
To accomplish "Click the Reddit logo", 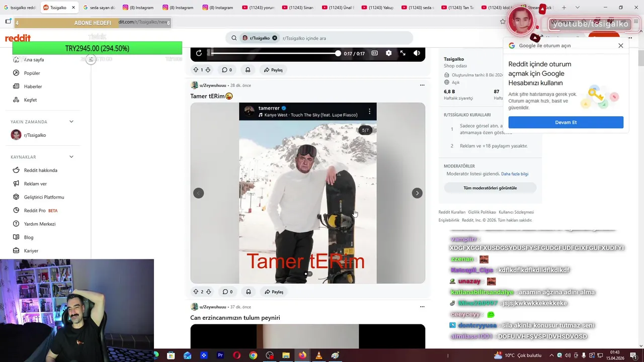I will [x=18, y=38].
